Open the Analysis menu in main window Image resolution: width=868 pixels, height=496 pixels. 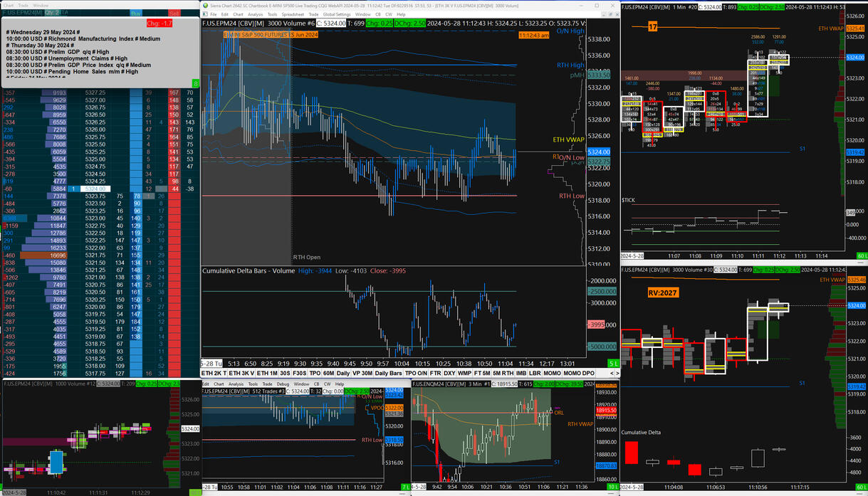(255, 14)
